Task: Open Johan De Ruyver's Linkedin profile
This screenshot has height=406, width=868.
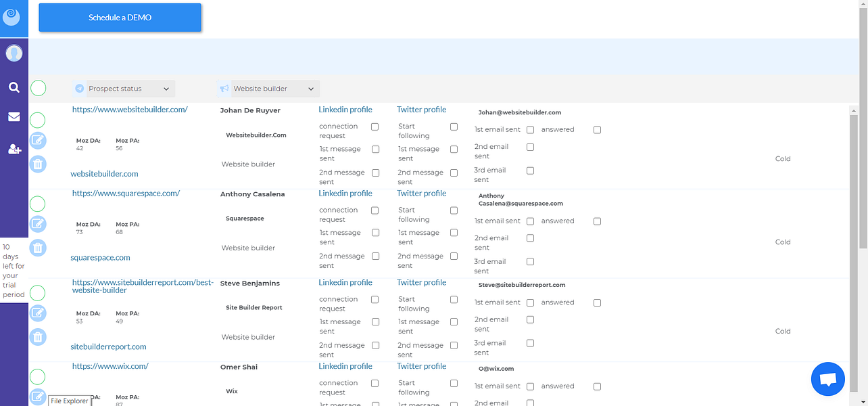Action: pos(345,110)
